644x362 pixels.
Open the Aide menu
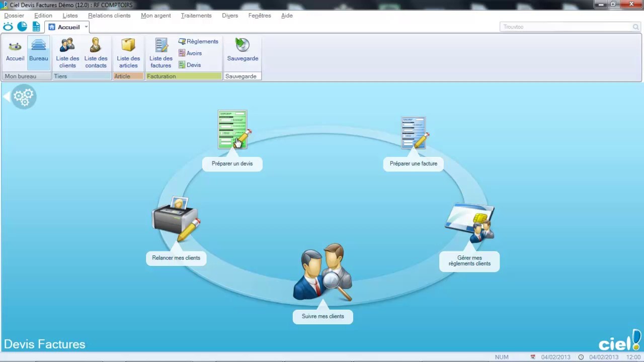tap(287, 16)
